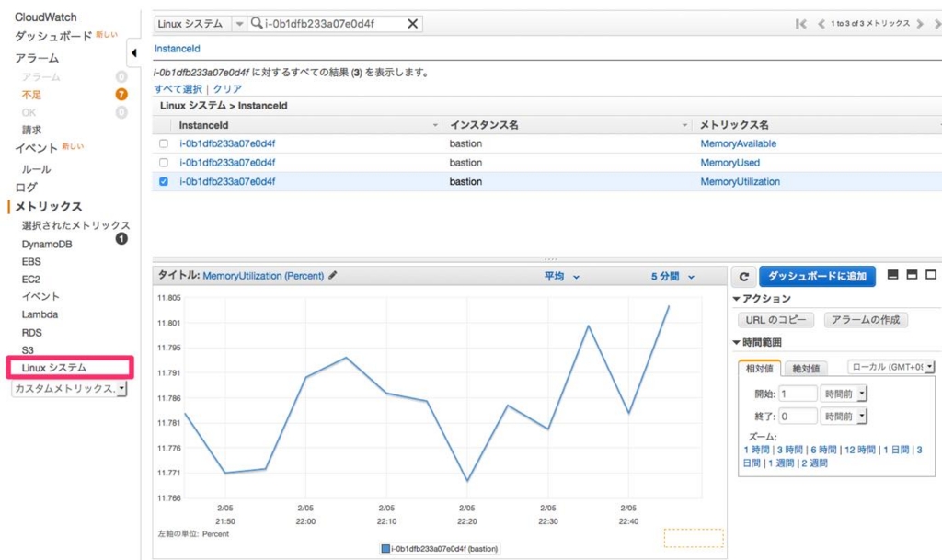
Task: Select the medium graph layout icon
Action: [x=910, y=275]
